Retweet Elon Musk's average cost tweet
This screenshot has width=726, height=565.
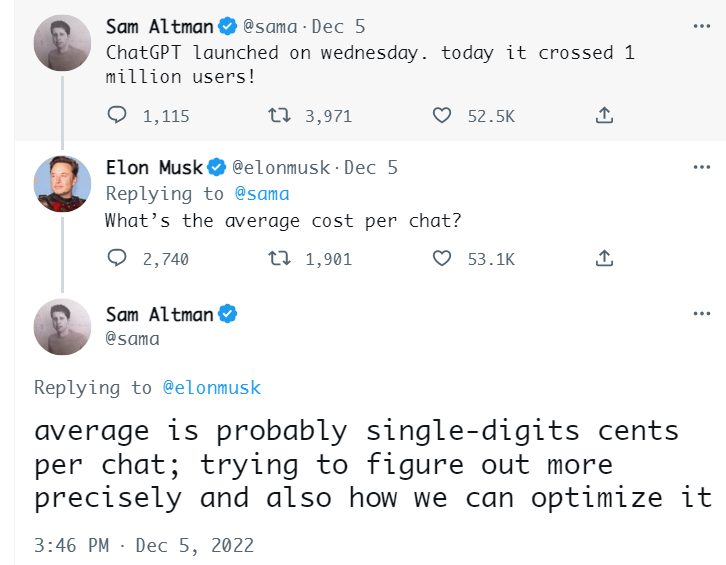click(x=280, y=259)
